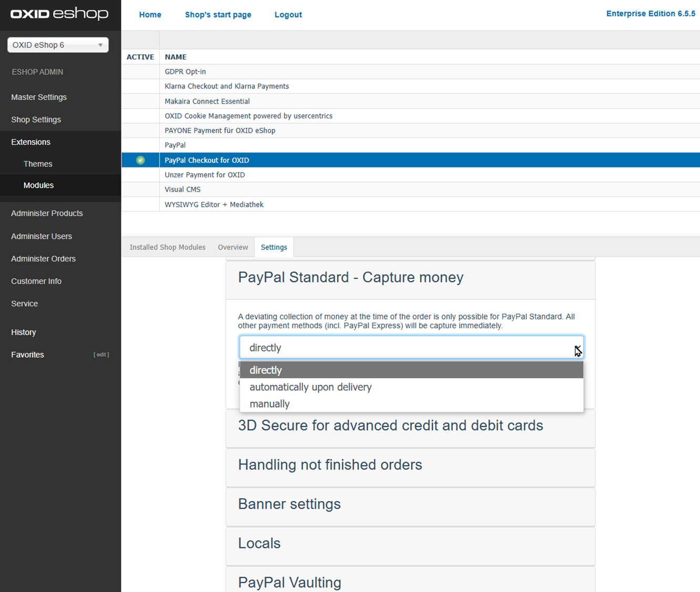Open Shop's start page link
Viewport: 700px width, 592px height.
[218, 15]
